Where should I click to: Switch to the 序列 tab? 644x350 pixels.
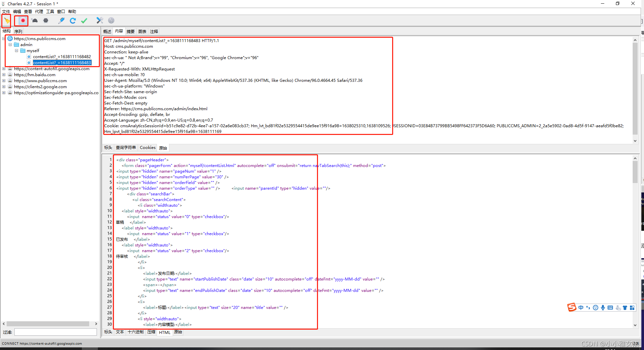18,31
